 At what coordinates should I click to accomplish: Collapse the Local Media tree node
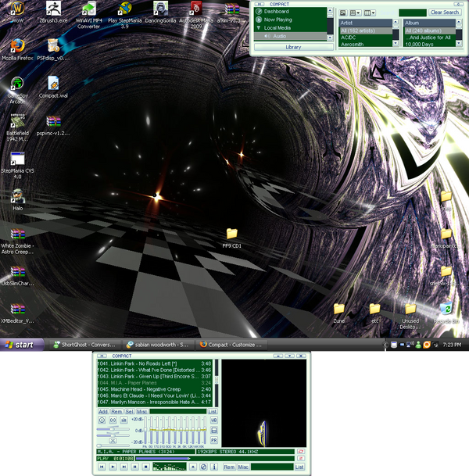[258, 28]
